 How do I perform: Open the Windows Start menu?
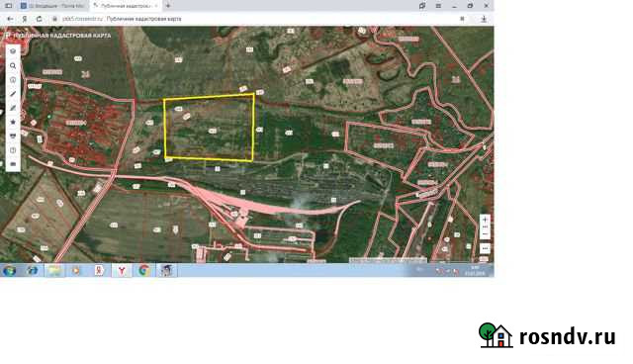(x=9, y=270)
